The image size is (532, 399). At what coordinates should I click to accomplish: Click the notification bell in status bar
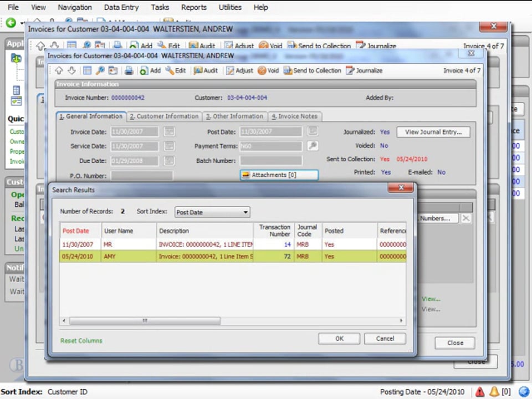[494, 392]
